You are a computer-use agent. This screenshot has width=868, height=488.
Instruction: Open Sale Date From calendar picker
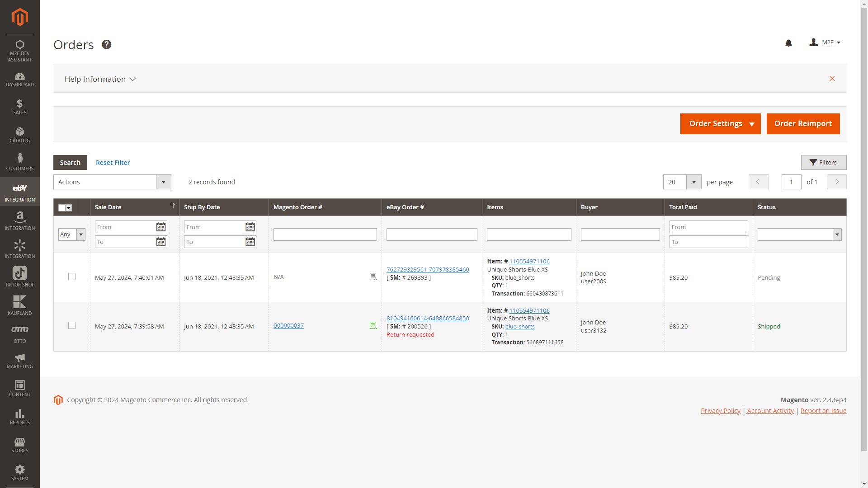pos(160,227)
